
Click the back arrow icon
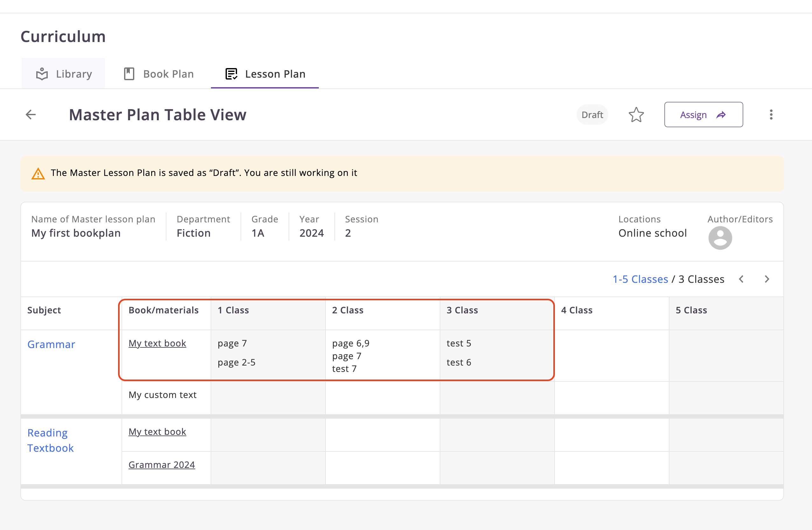click(31, 115)
